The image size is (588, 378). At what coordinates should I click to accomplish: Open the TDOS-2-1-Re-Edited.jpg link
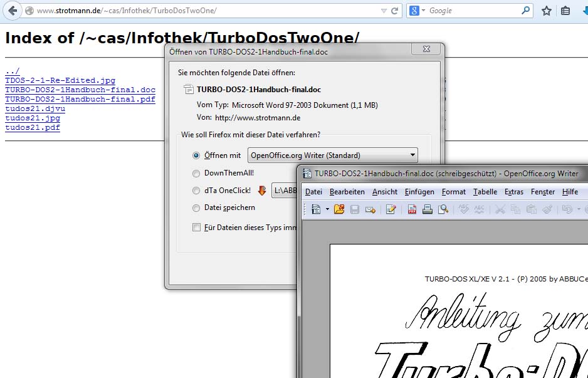click(60, 80)
